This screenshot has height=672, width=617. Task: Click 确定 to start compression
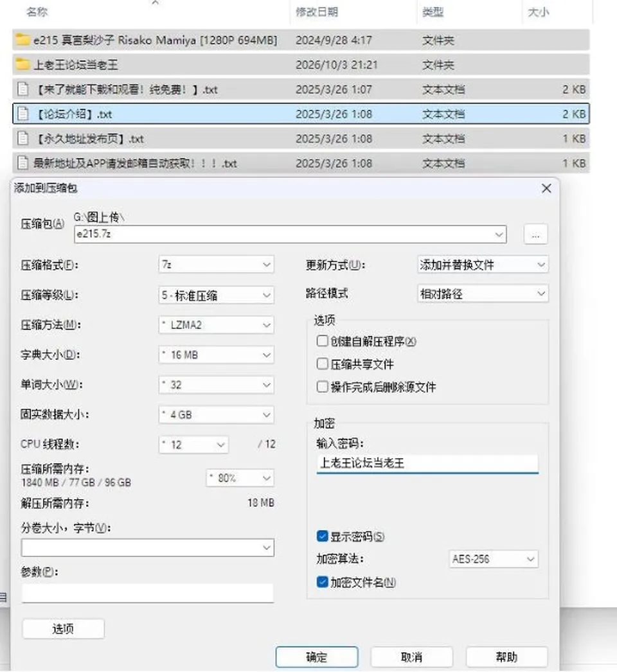tap(317, 657)
